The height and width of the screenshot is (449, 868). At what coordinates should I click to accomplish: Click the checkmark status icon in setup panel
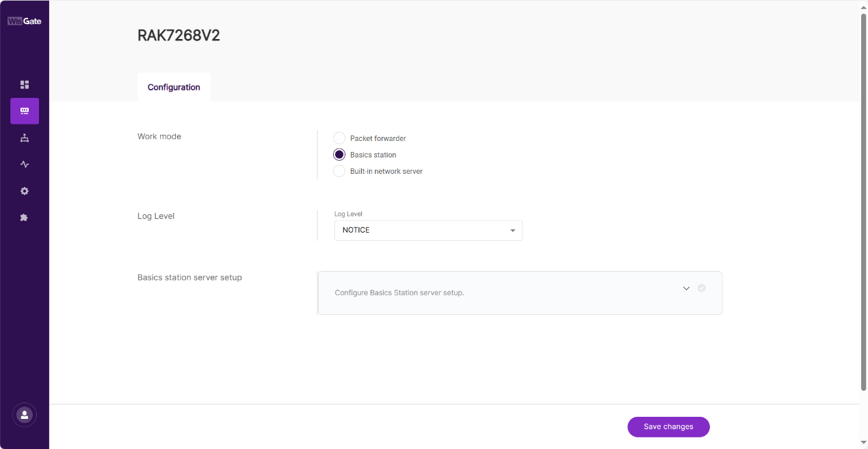pyautogui.click(x=701, y=288)
